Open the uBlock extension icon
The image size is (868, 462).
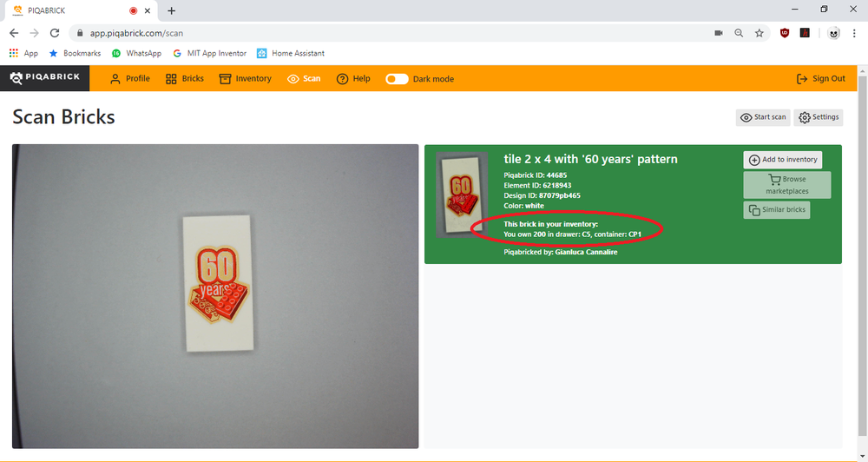785,33
